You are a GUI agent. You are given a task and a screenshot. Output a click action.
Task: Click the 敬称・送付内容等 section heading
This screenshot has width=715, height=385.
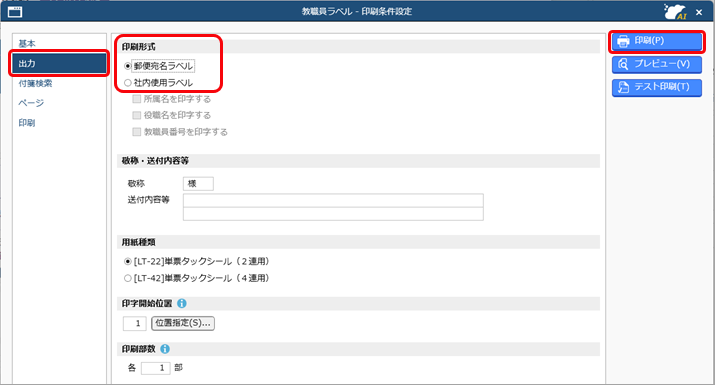[x=155, y=161]
